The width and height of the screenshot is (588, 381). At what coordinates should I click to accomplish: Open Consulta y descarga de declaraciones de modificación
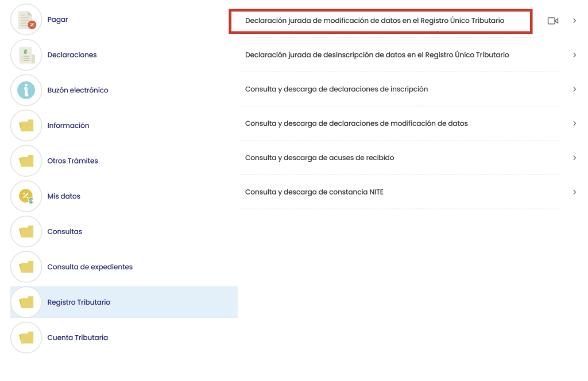pos(356,123)
